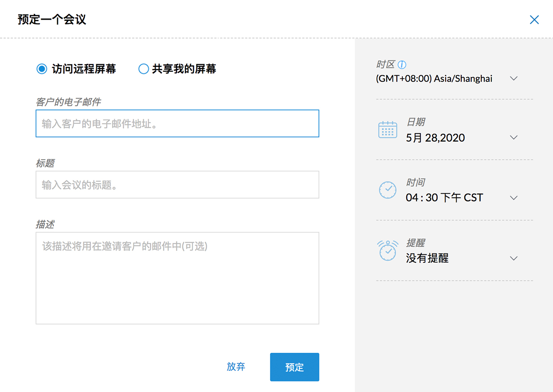
Task: Expand the 时间 dropdown chevron
Action: 514,198
